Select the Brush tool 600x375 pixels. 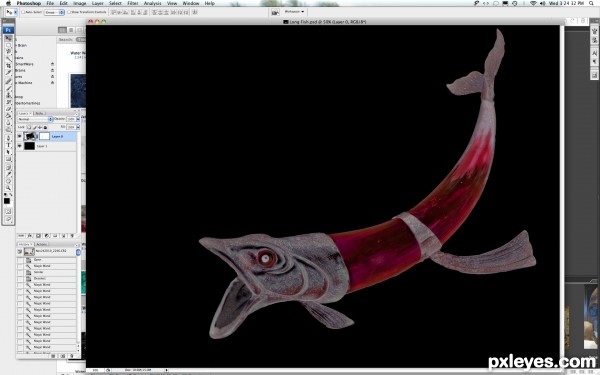coord(8,88)
